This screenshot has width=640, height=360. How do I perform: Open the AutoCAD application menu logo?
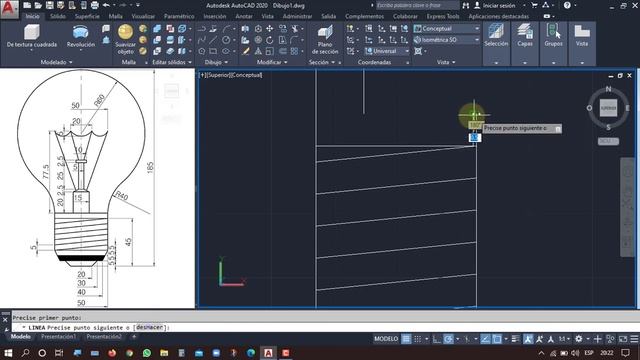point(9,9)
